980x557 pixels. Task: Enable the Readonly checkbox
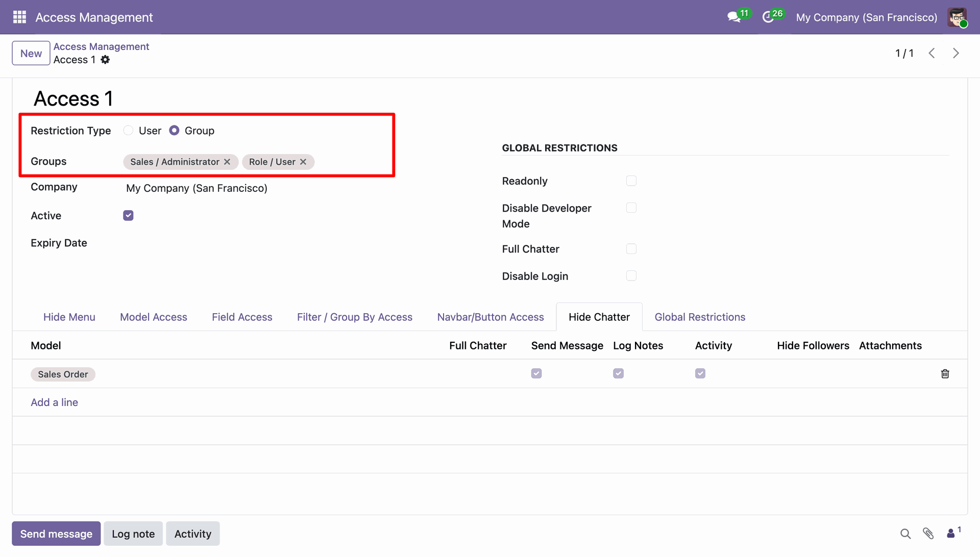point(631,181)
